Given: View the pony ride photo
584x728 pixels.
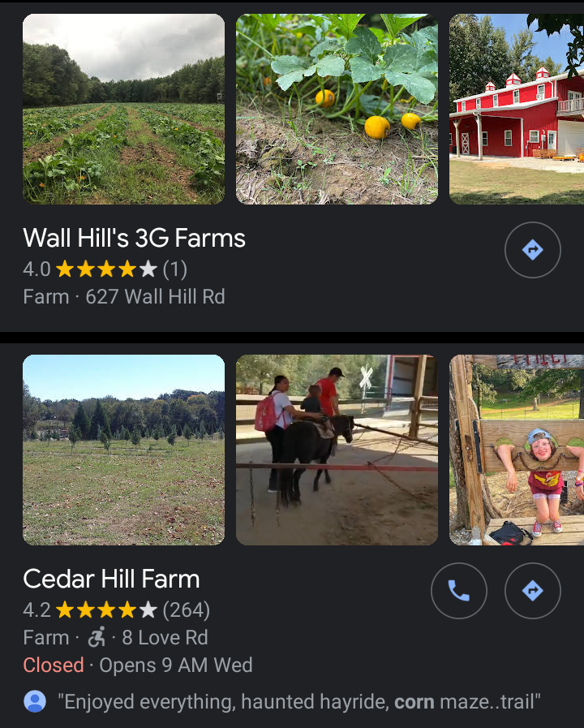Looking at the screenshot, I should 337,450.
